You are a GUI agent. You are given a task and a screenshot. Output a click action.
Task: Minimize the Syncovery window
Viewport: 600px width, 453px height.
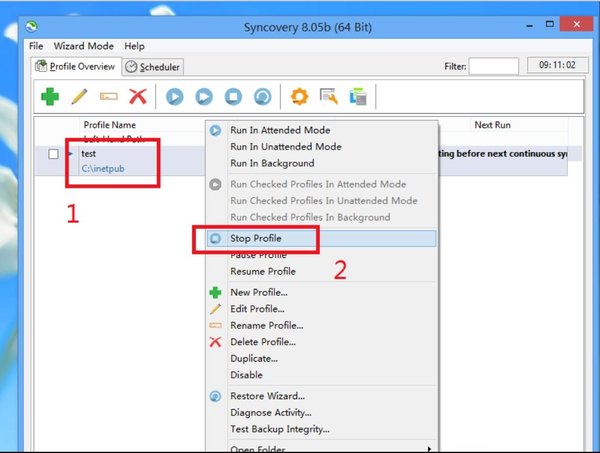[x=530, y=26]
